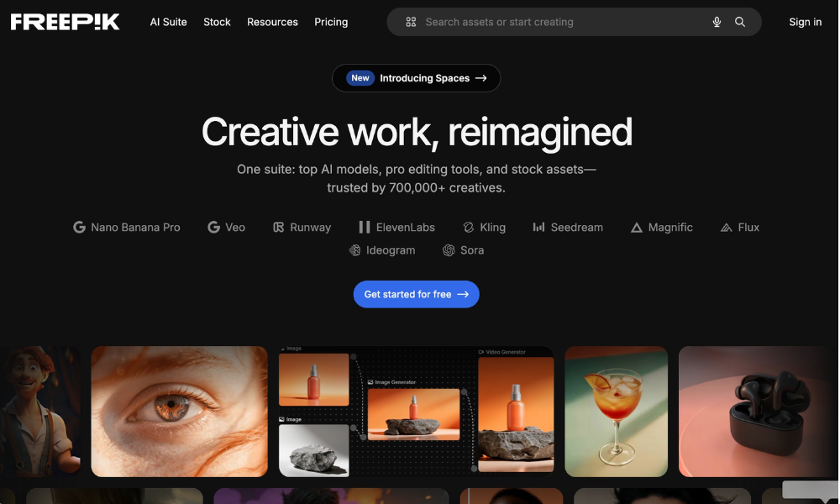
Task: Expand the Resources menu
Action: tap(272, 22)
